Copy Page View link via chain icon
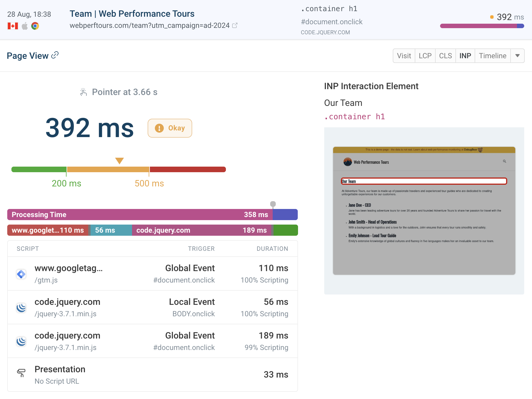The width and height of the screenshot is (532, 399). pos(55,55)
